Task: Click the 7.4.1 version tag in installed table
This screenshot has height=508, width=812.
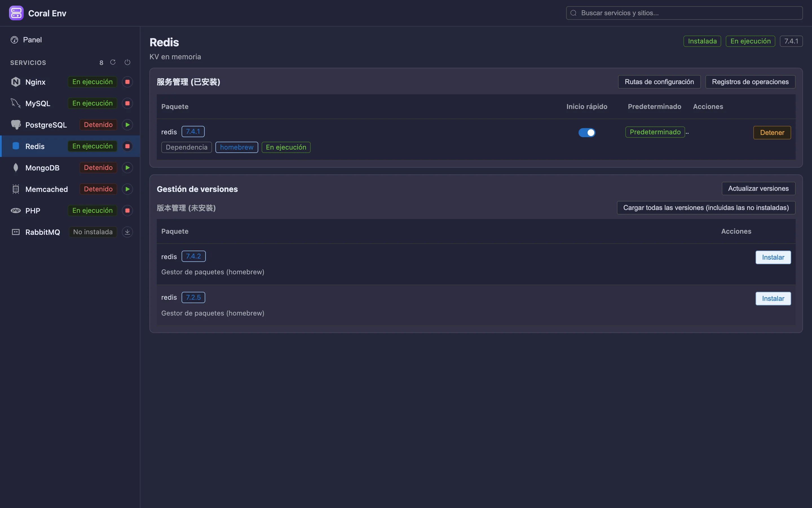Action: [x=193, y=131]
